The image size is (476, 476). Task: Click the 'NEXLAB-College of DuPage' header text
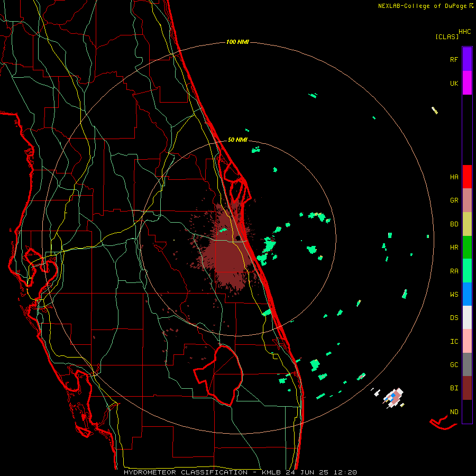click(x=422, y=6)
